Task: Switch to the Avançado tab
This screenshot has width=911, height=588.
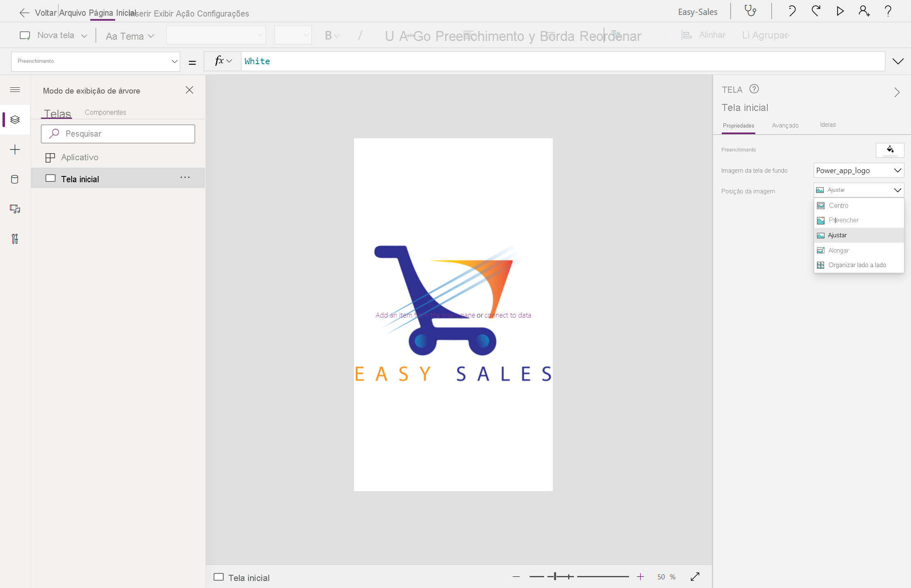Action: tap(785, 125)
